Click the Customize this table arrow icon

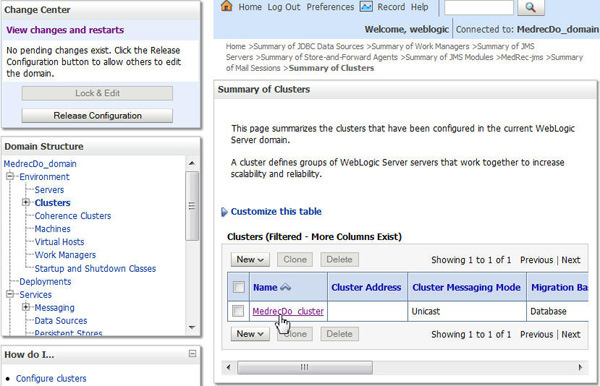(x=224, y=212)
